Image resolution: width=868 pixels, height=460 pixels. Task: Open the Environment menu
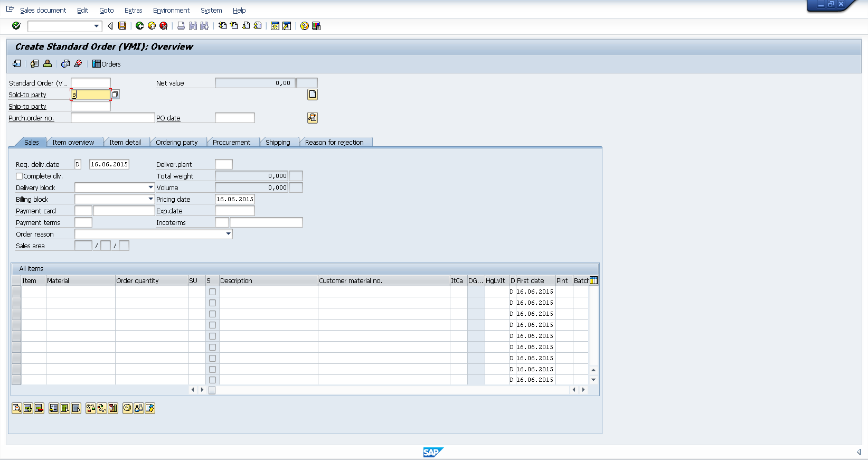coord(171,11)
